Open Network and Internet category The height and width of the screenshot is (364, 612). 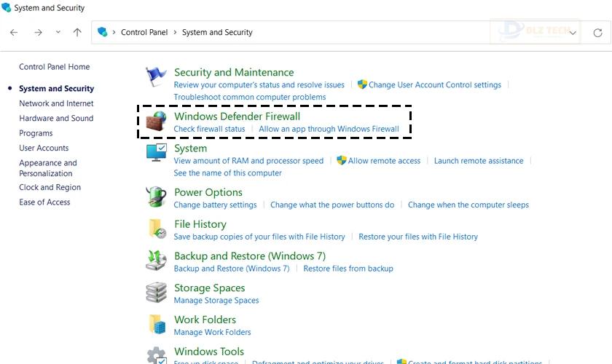pyautogui.click(x=56, y=103)
